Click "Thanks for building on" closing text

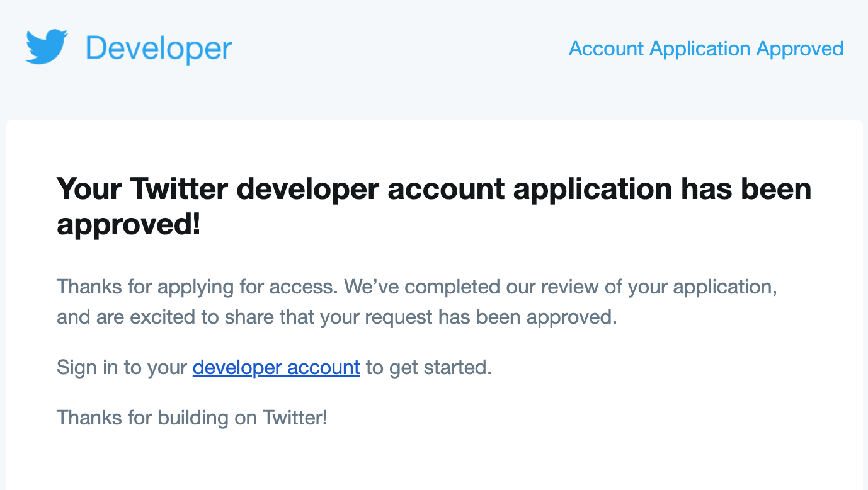157,417
